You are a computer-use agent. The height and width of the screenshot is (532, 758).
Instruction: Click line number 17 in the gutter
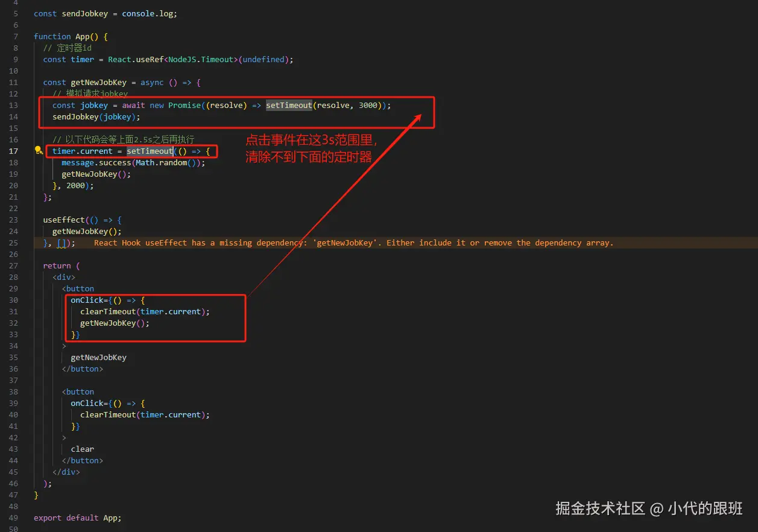tap(14, 151)
